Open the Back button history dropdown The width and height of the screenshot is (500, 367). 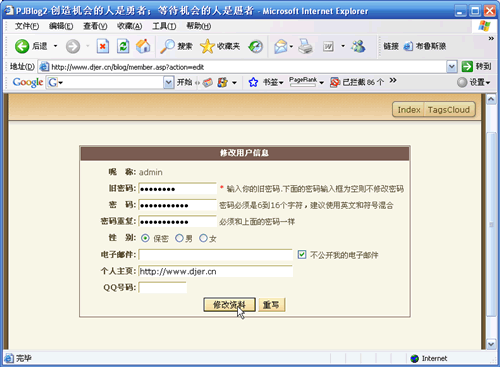[x=55, y=46]
